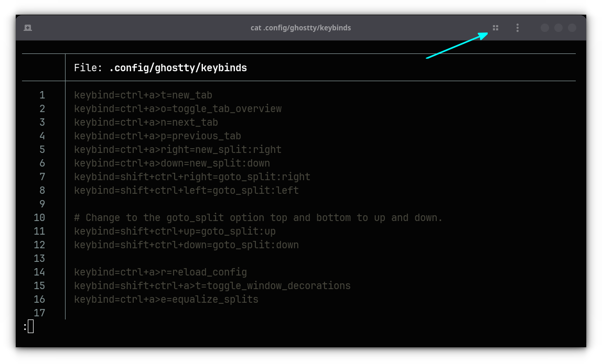Click the previous_tab keybind line

pyautogui.click(x=157, y=136)
